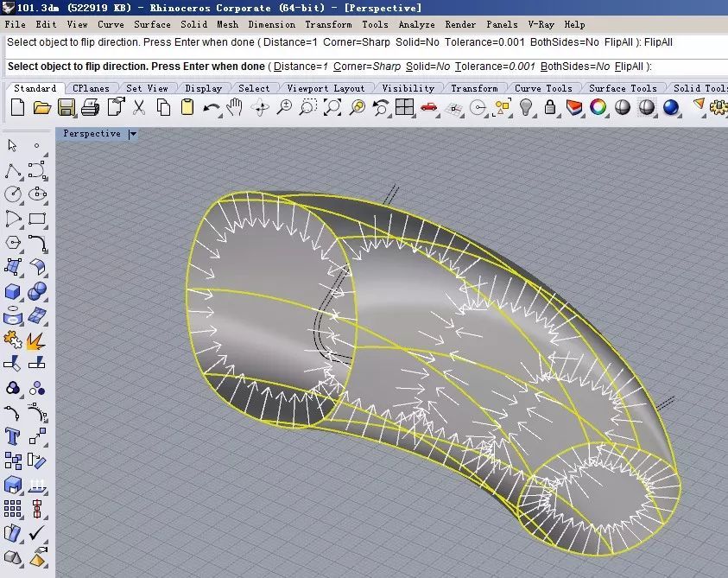
Task: Open the Surface menu
Action: [152, 24]
